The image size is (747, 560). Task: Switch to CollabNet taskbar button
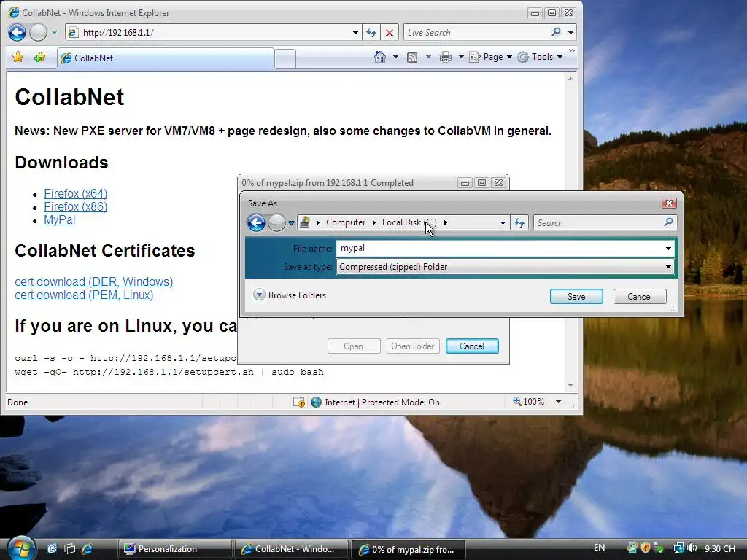click(292, 549)
